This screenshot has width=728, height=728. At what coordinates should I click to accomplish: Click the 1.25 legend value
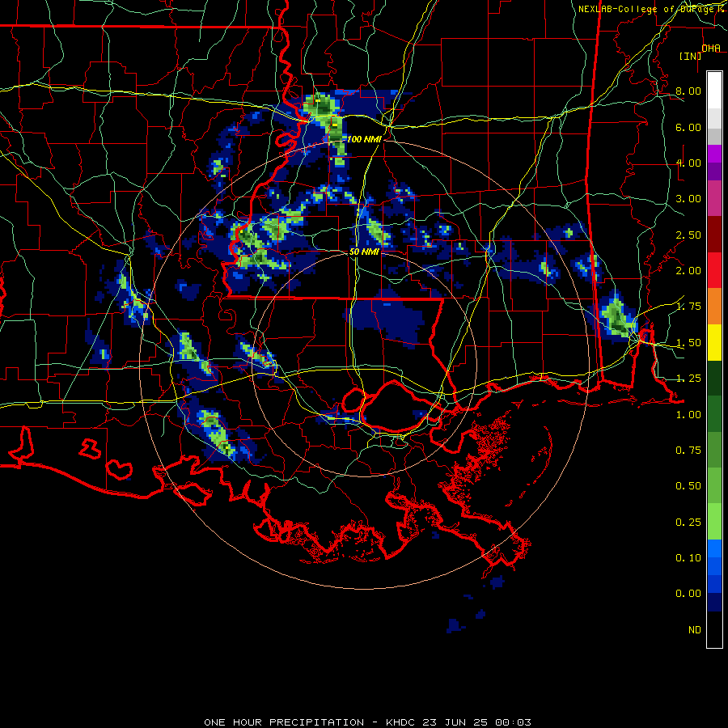pos(688,379)
